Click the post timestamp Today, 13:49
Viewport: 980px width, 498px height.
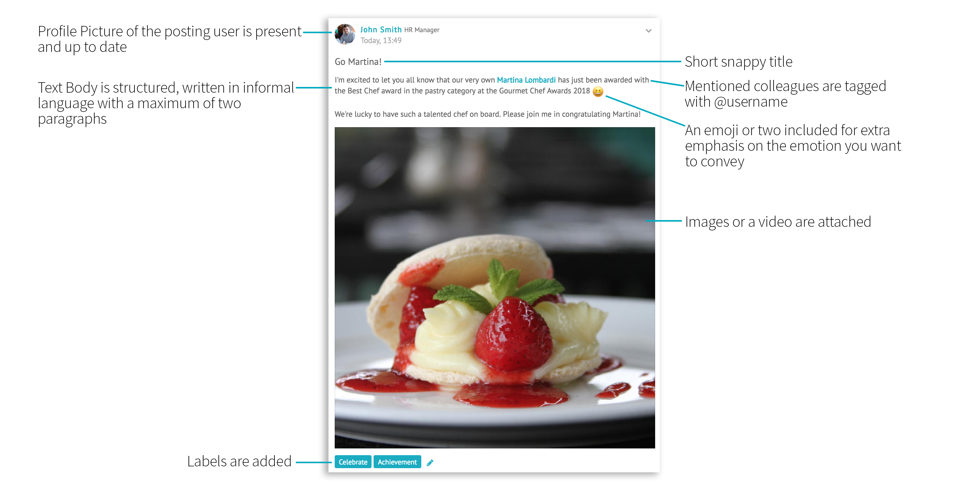tap(381, 40)
